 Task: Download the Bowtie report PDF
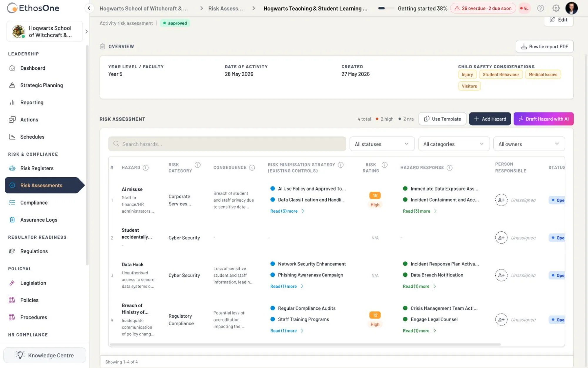[x=544, y=47]
